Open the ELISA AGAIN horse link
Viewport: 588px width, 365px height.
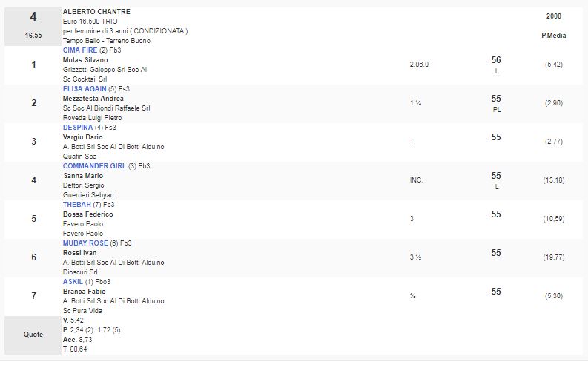(x=84, y=88)
